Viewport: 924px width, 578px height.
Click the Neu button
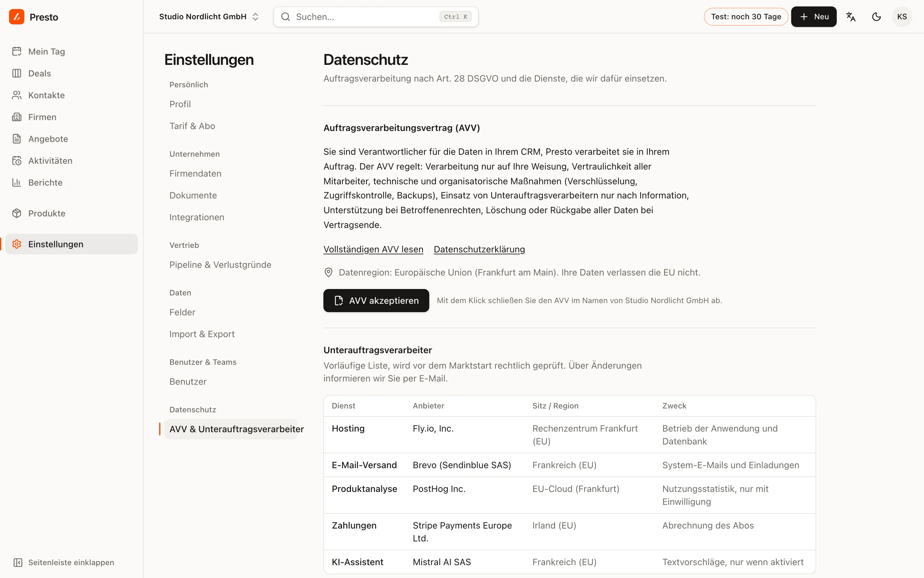tap(814, 17)
